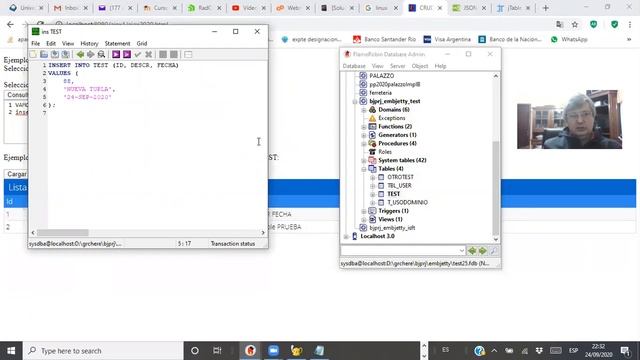This screenshot has width=640, height=360.
Task: Click the Windows Start button
Action: [11, 351]
